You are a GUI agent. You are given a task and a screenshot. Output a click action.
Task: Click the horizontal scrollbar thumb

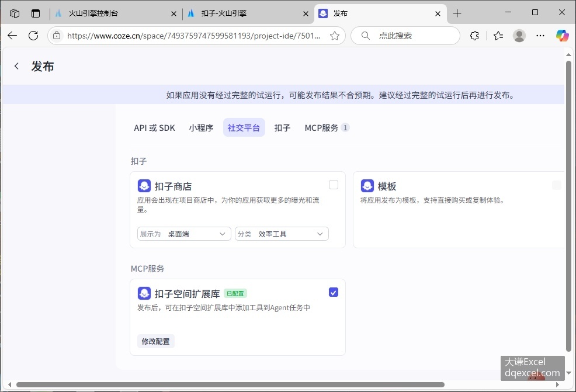point(230,384)
